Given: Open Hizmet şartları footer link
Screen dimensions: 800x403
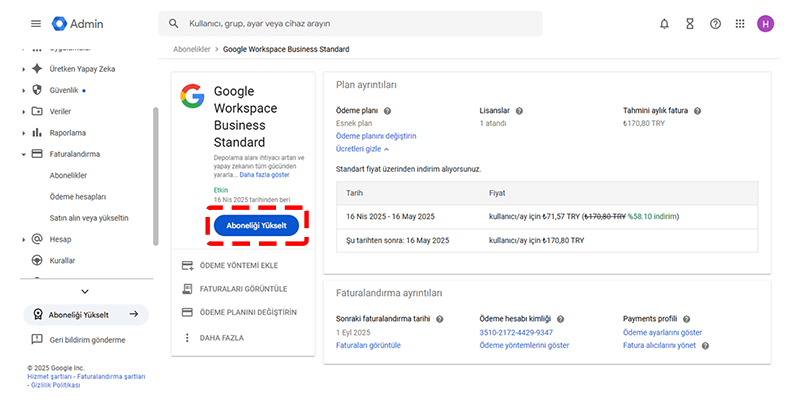Looking at the screenshot, I should click(49, 376).
